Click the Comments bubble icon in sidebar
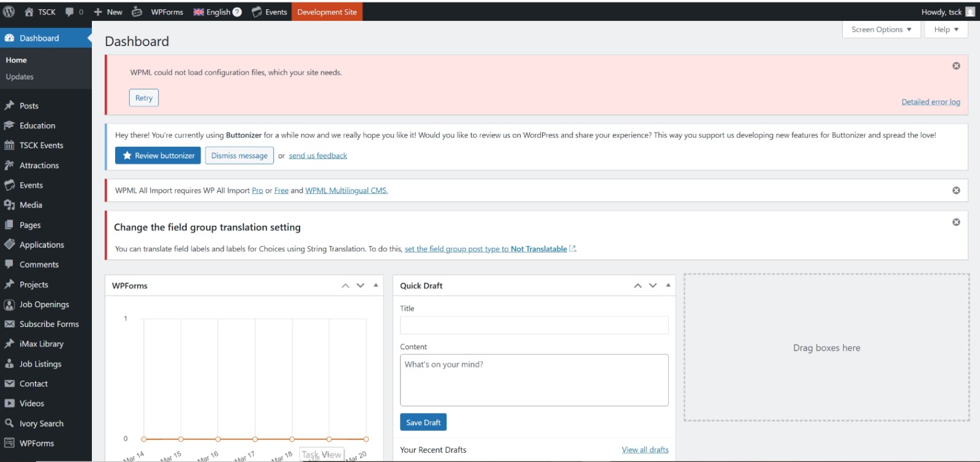Screen dimensions: 980x462 (x=9, y=264)
